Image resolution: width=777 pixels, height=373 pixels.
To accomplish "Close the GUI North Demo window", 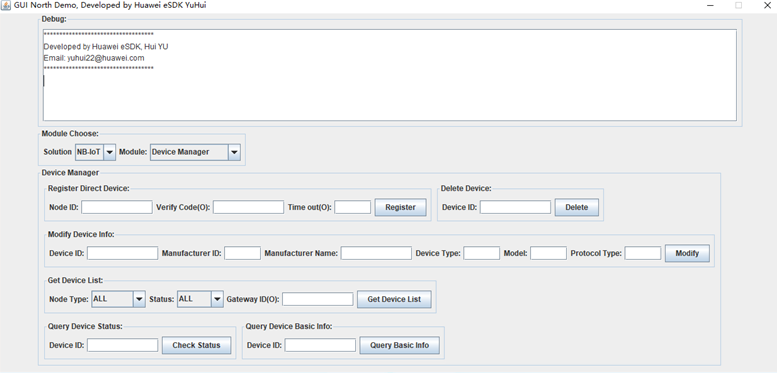I will tap(767, 5).
